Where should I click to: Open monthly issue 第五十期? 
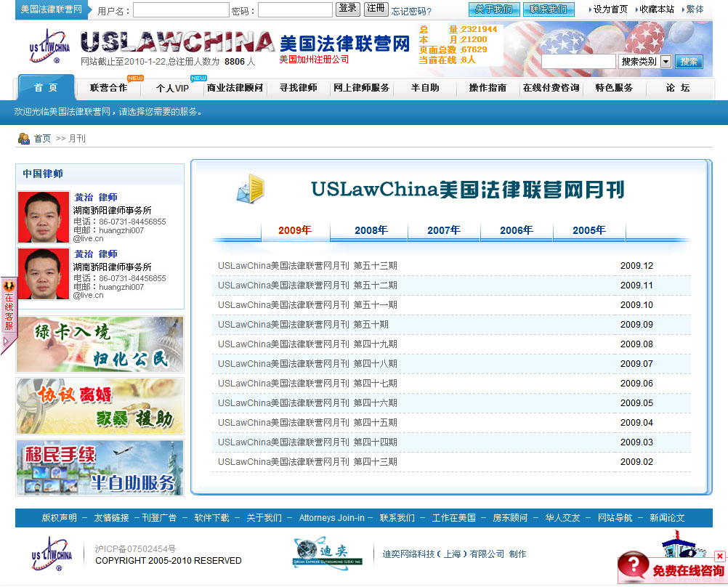(303, 325)
